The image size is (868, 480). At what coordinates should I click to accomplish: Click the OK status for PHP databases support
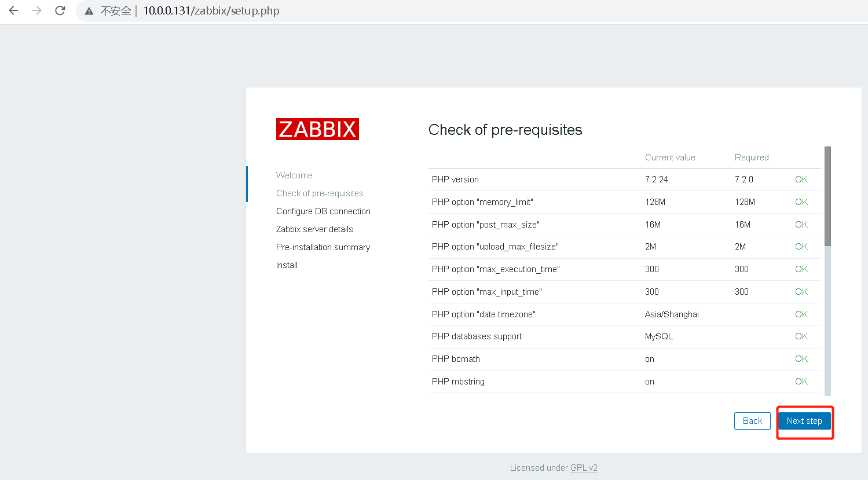tap(801, 336)
